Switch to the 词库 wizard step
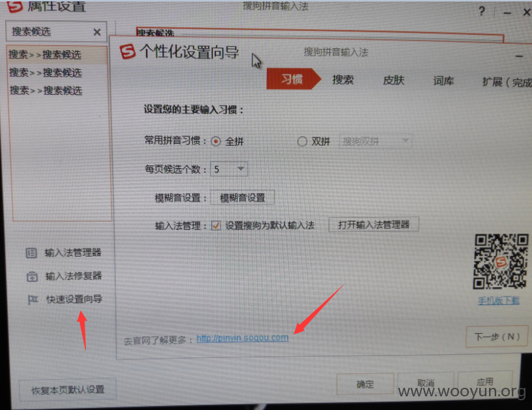The height and width of the screenshot is (410, 532). 443,81
